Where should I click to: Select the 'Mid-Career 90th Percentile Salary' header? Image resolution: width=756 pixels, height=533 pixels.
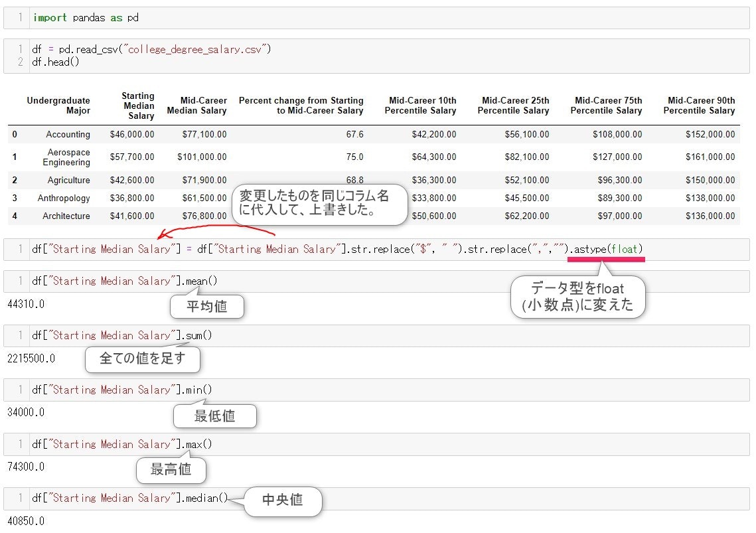click(x=699, y=105)
